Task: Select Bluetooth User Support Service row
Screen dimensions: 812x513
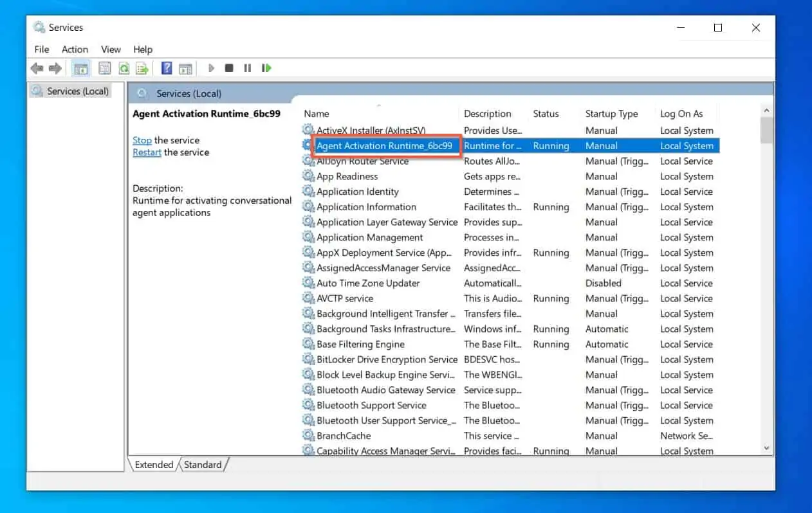Action: (510, 420)
